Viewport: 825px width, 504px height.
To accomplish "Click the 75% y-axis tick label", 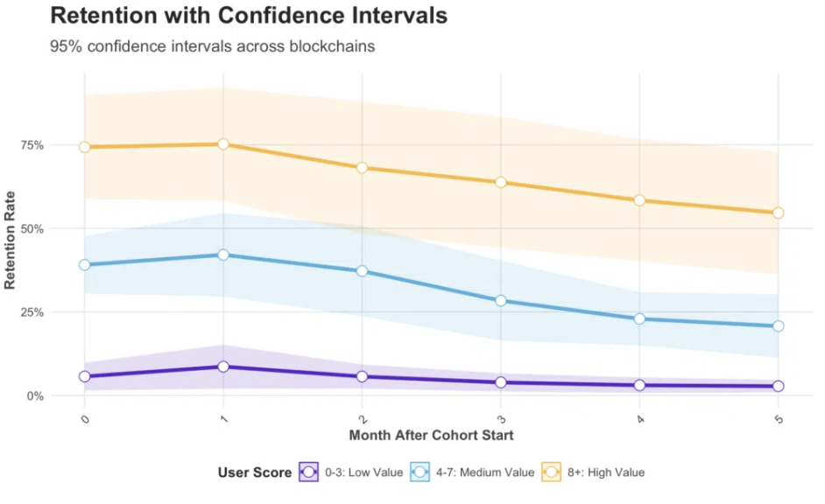I will [59, 144].
